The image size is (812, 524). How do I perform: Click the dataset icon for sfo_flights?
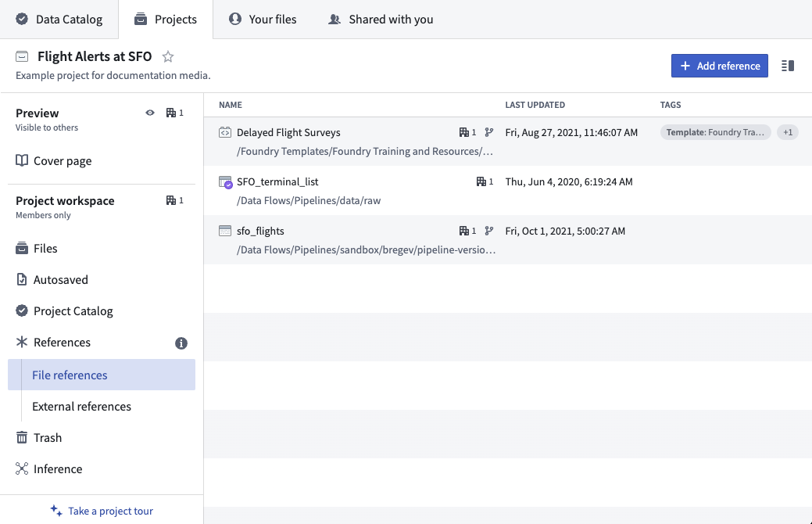point(225,231)
